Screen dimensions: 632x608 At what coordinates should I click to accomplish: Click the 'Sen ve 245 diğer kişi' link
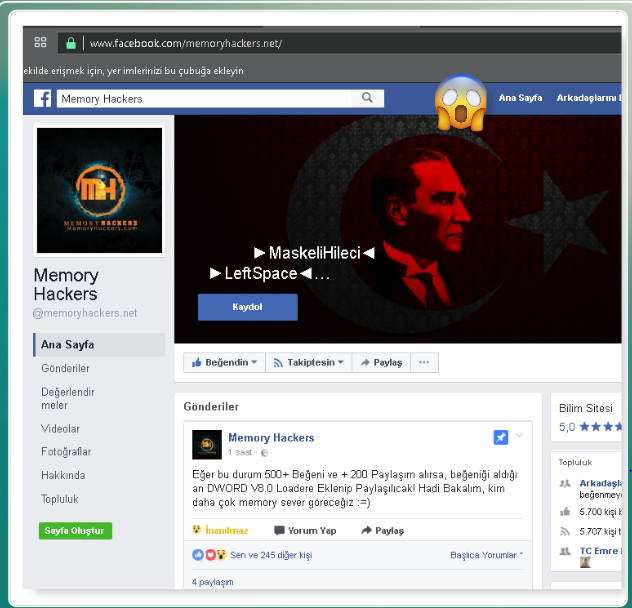coord(271,555)
